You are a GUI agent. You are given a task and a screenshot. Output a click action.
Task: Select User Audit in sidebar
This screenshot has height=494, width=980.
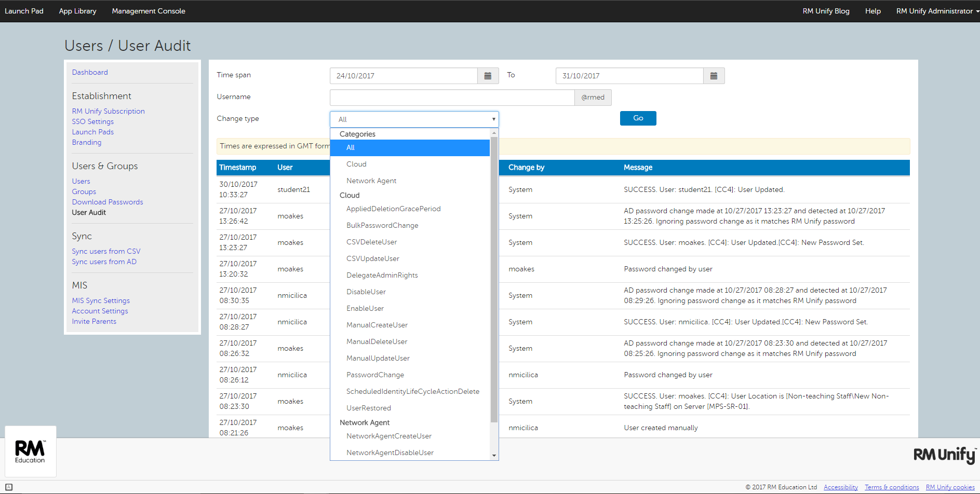pyautogui.click(x=89, y=212)
